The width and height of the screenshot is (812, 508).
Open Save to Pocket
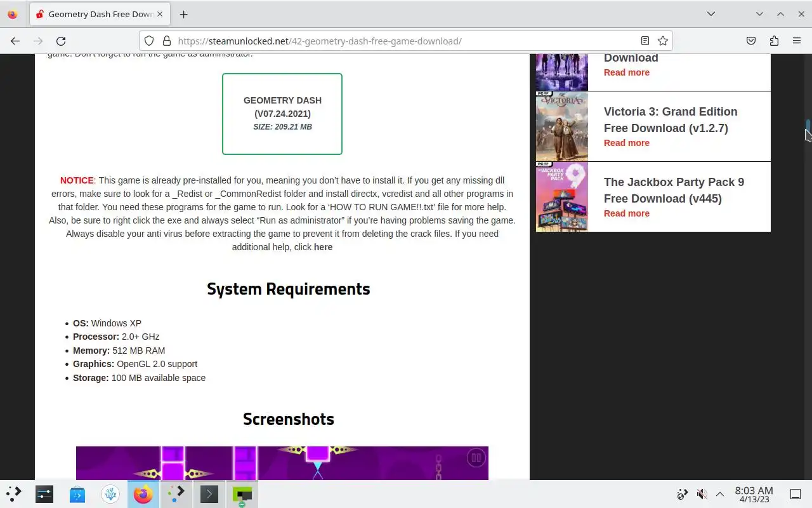[x=751, y=41]
